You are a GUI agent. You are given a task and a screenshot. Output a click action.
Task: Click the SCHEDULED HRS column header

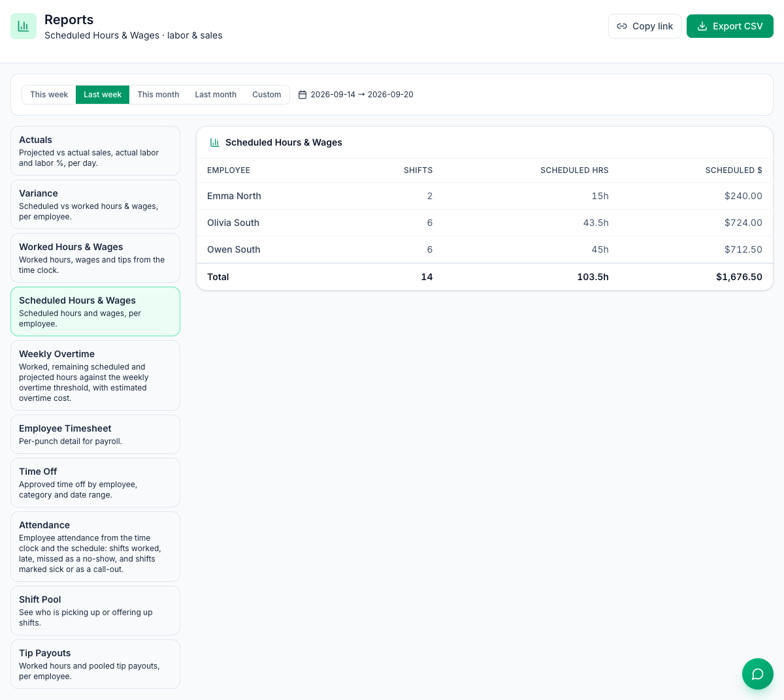pyautogui.click(x=574, y=170)
